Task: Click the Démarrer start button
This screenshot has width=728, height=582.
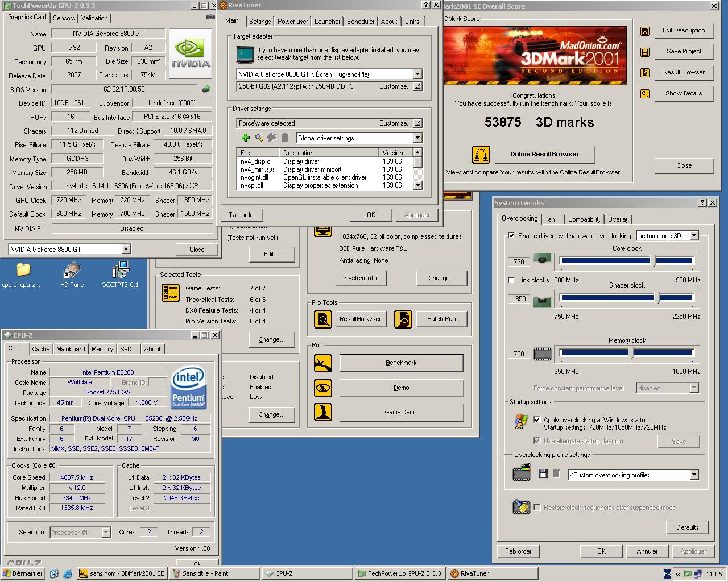Action: (23, 573)
